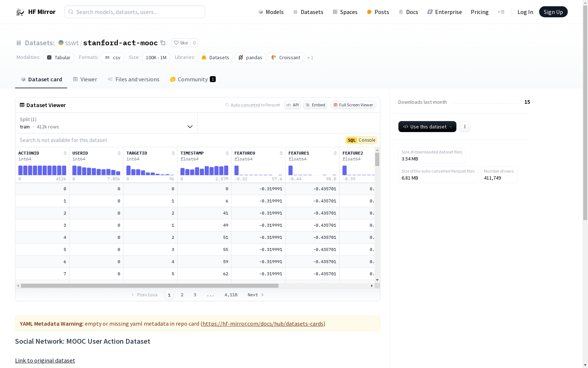
Task: Click the table scroll right arrow
Action: click(x=372, y=286)
